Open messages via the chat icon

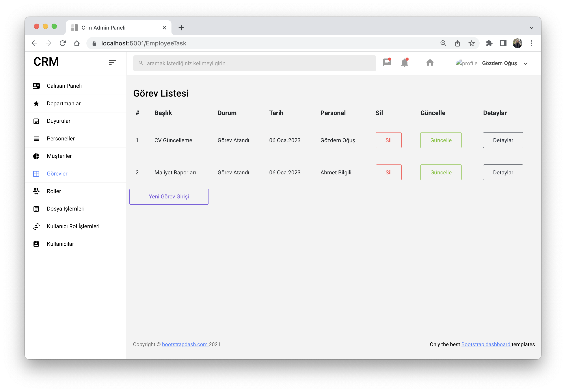(x=387, y=62)
